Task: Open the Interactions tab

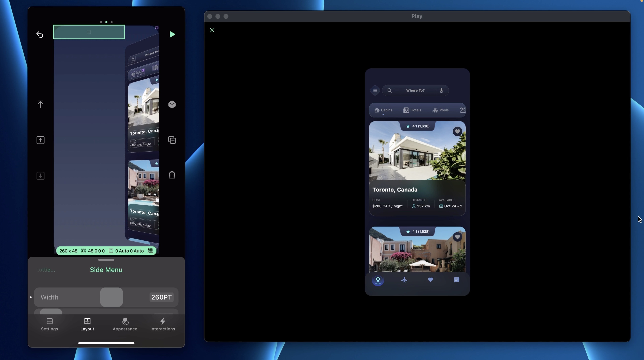Action: [163, 324]
